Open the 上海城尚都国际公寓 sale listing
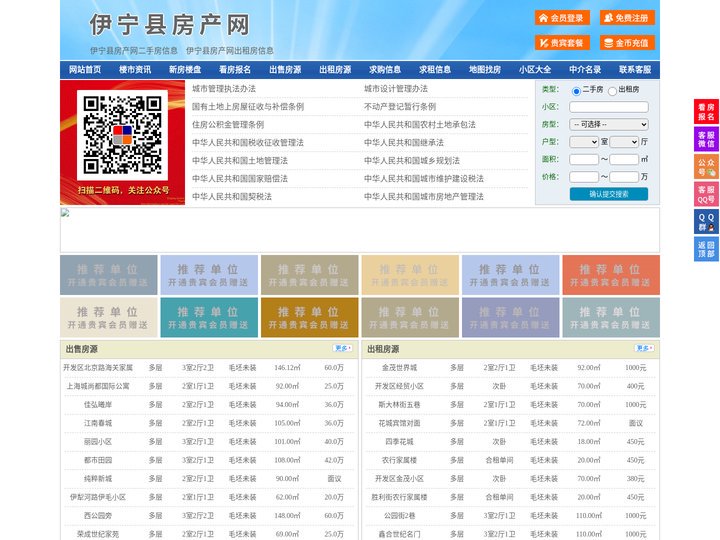Image resolution: width=720 pixels, height=540 pixels. pos(98,386)
